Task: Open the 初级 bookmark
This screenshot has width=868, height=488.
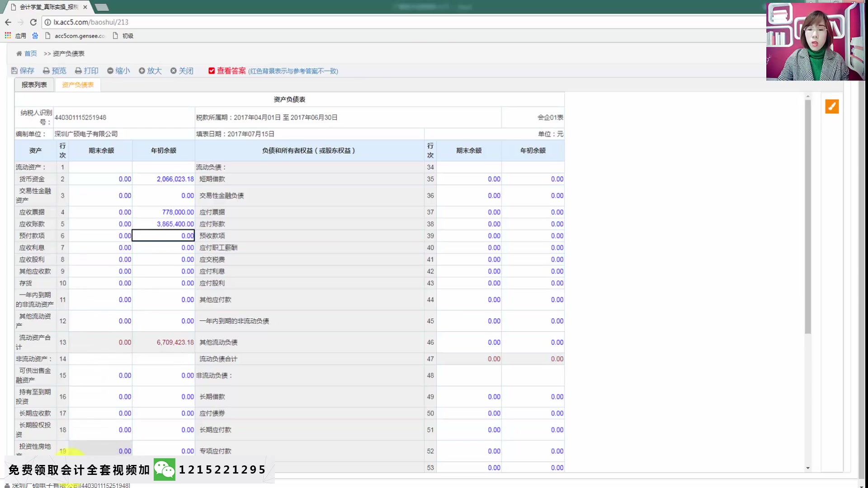Action: pos(127,36)
